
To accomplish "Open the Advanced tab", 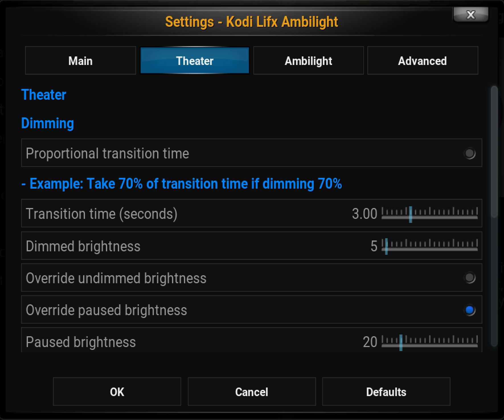I will pos(423,60).
